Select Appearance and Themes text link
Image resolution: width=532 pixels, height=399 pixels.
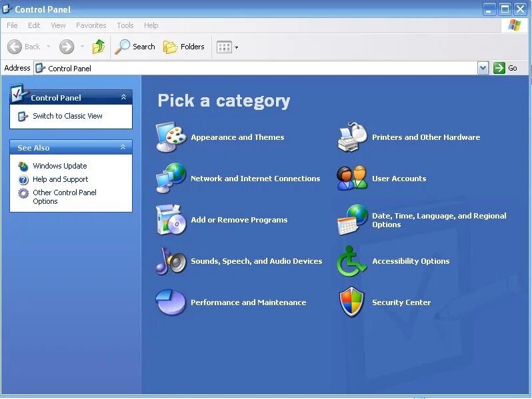click(x=237, y=137)
